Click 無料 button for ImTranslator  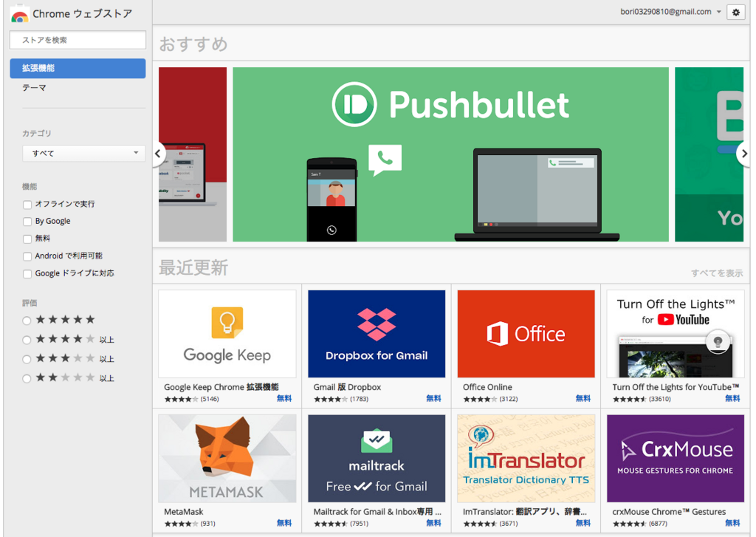[x=583, y=523]
